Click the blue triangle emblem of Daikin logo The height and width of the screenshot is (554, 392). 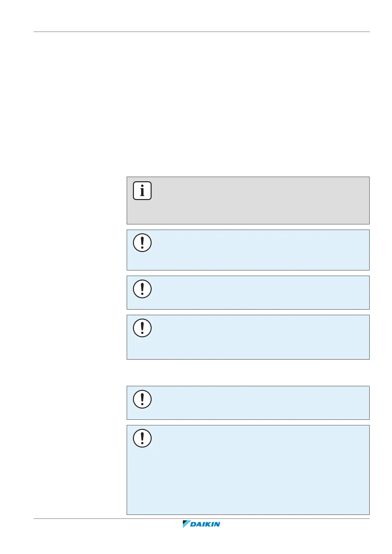point(186,524)
